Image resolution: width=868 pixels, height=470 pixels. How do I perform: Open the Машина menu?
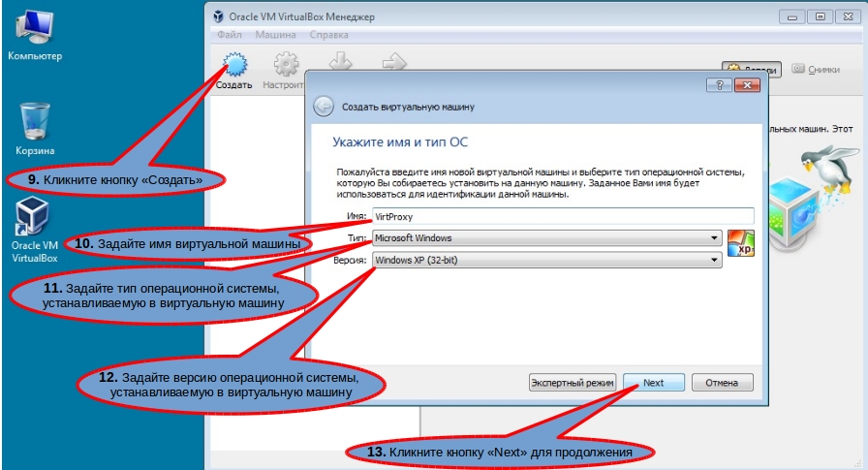click(x=275, y=34)
